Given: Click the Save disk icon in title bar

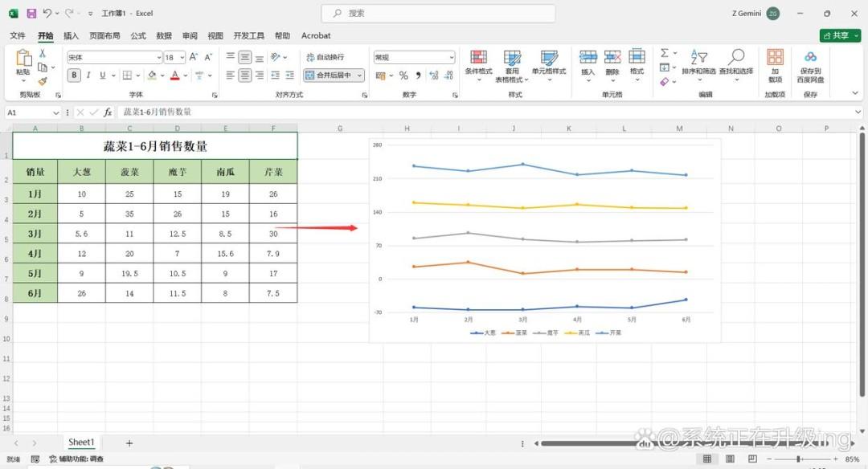Looking at the screenshot, I should 31,14.
